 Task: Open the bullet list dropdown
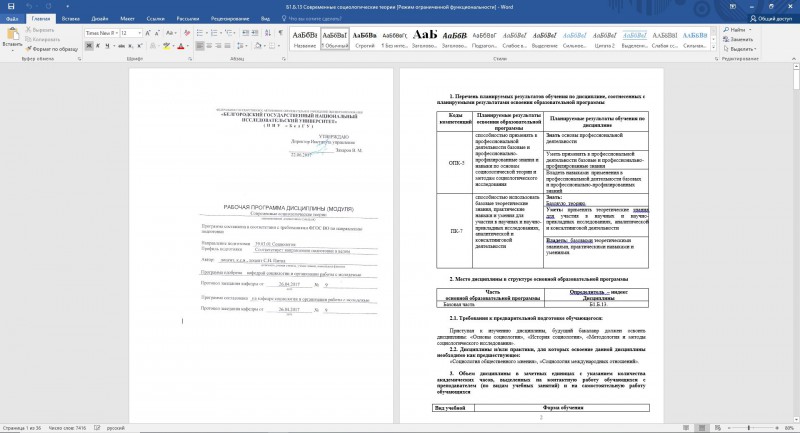(207, 33)
